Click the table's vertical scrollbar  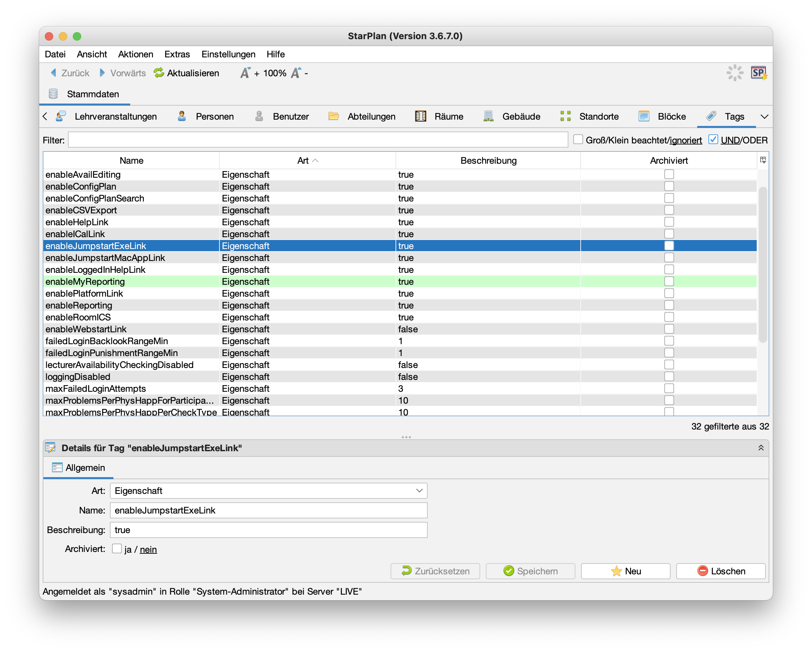tap(763, 263)
